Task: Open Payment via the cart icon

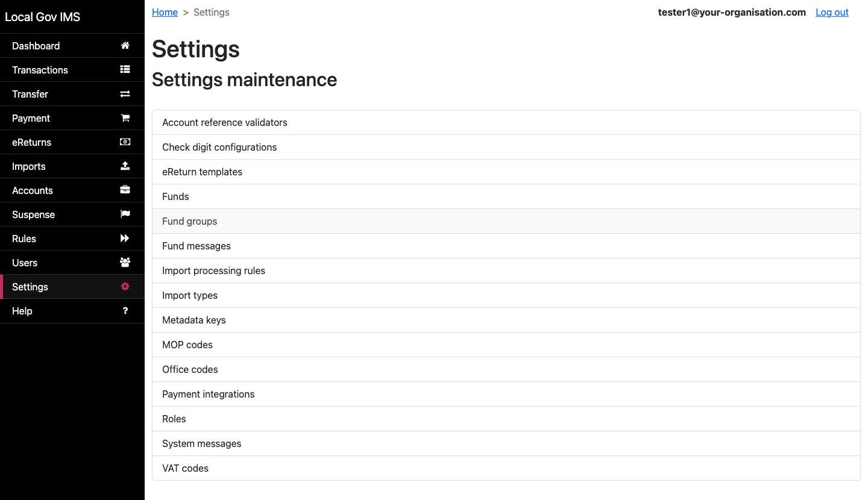Action: click(125, 117)
